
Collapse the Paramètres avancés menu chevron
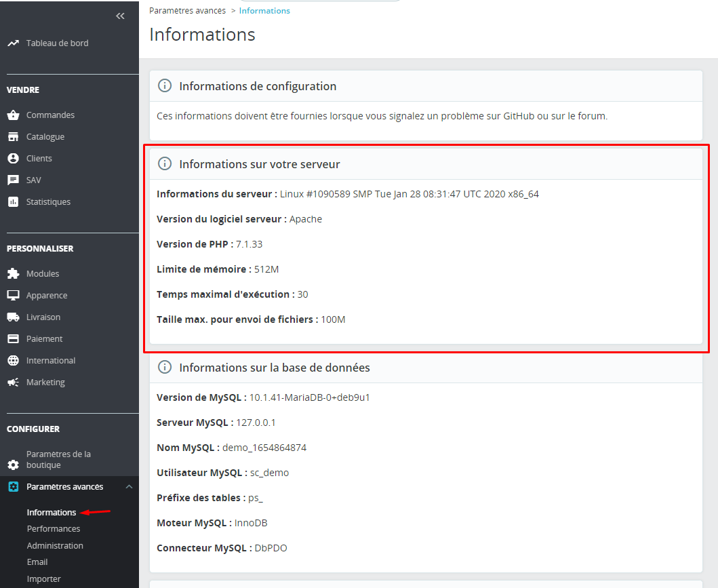tap(129, 487)
